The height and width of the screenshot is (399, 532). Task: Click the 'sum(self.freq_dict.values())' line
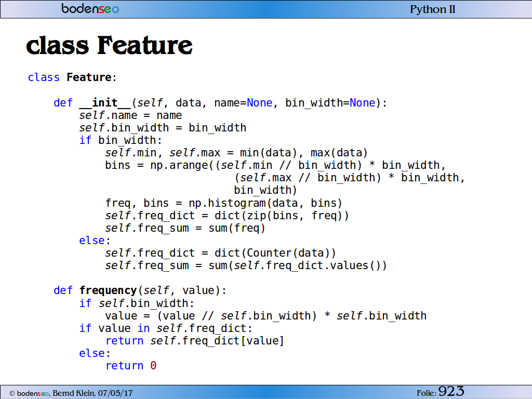pyautogui.click(x=246, y=265)
